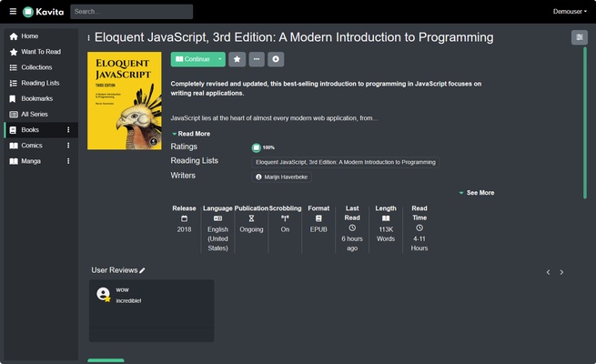
Task: Toggle Want To Read star button
Action: [x=237, y=59]
